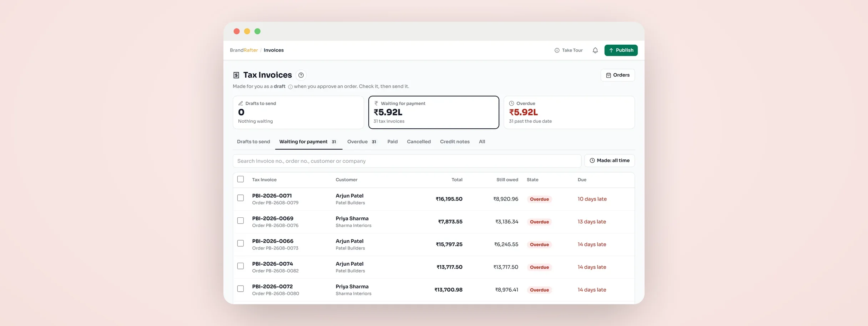The width and height of the screenshot is (868, 326).
Task: Open invoice PBI-2026-0066
Action: coord(273,241)
